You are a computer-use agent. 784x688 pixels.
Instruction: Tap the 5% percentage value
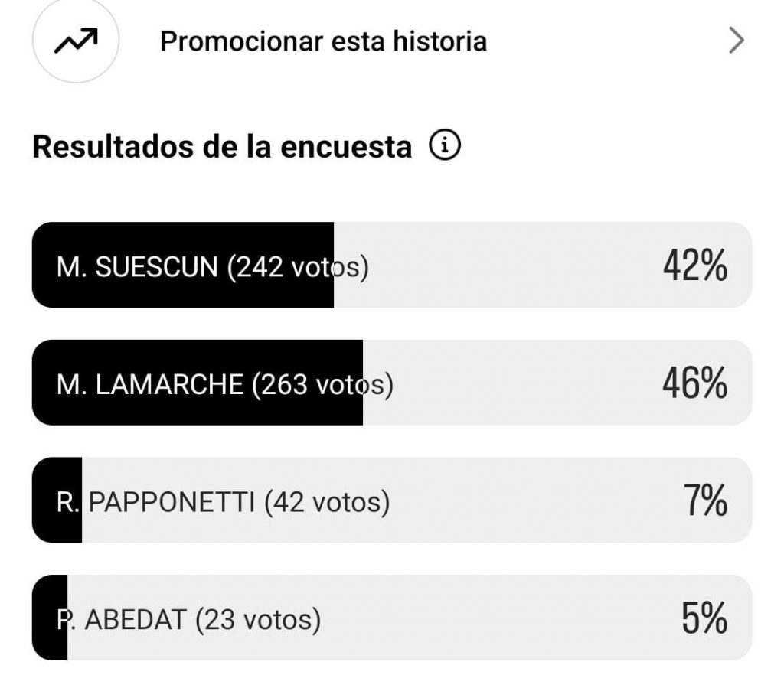coord(704,618)
